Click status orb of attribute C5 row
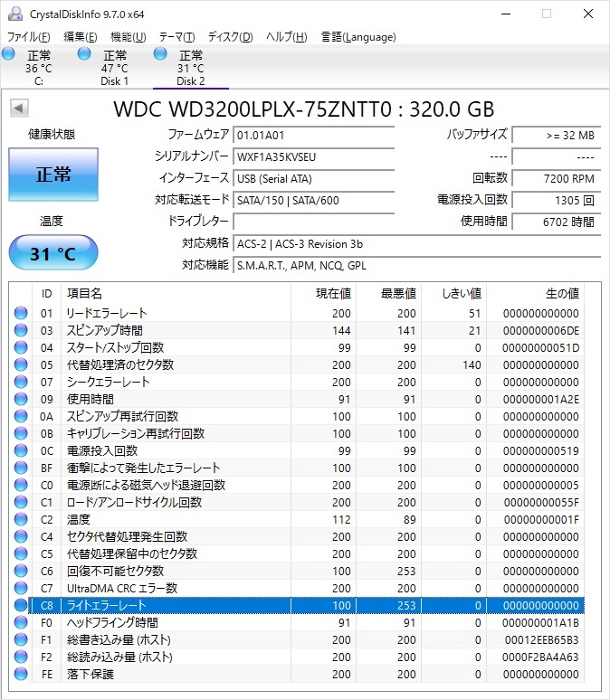 coord(21,553)
